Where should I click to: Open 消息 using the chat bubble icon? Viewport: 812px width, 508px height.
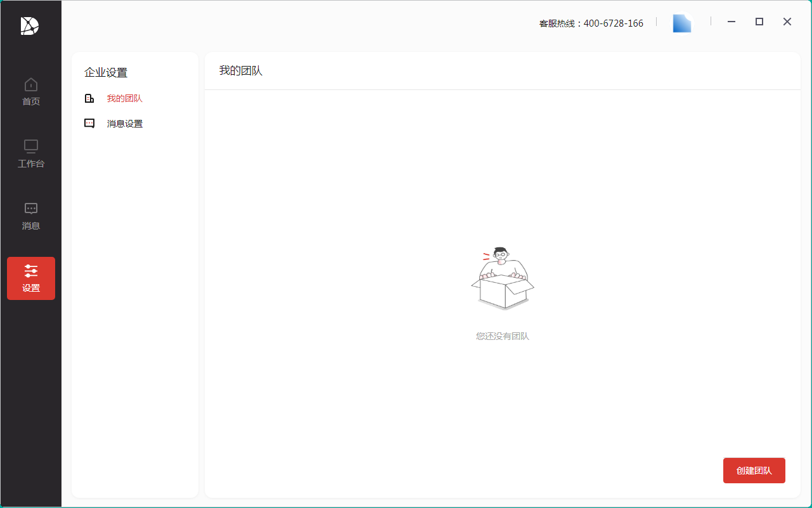(31, 209)
